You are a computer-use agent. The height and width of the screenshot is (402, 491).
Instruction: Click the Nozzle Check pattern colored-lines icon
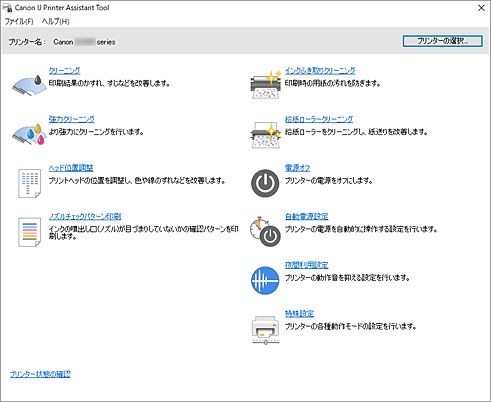[29, 232]
